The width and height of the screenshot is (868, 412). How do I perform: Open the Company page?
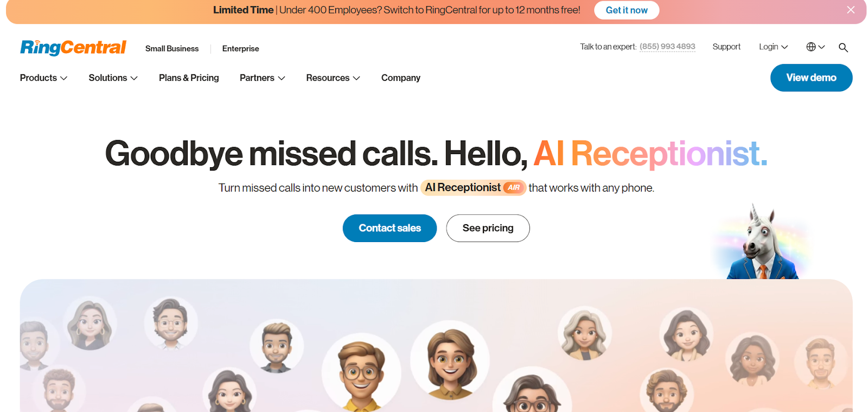pyautogui.click(x=400, y=78)
